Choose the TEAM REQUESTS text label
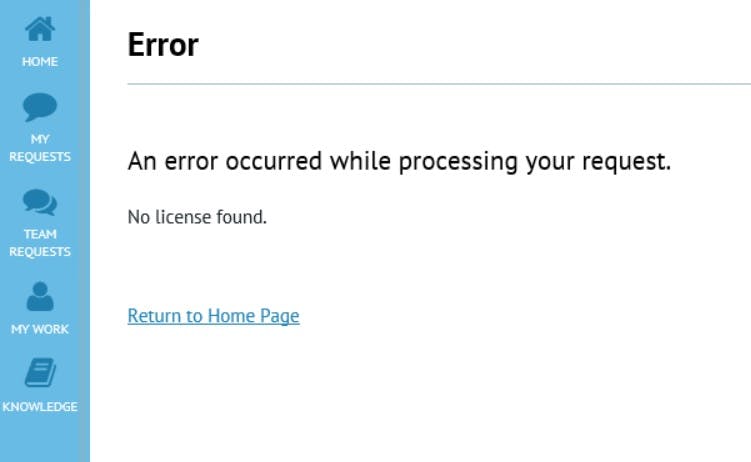Image resolution: width=751 pixels, height=462 pixels. tap(40, 243)
